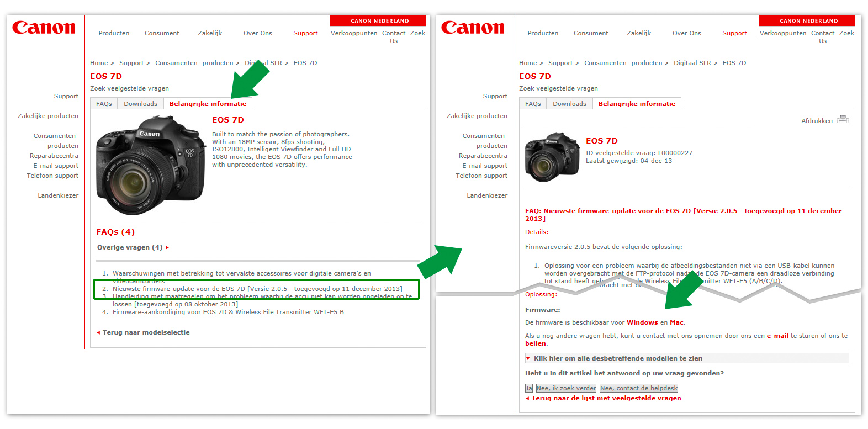Go to Digitaal SLR breadcrumb in right page
868x429 pixels.
click(692, 63)
